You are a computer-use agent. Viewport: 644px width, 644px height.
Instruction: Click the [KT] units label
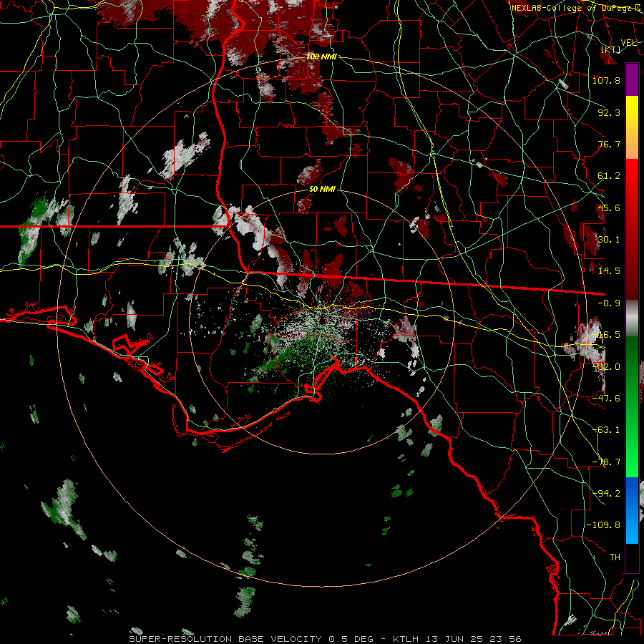pyautogui.click(x=611, y=49)
